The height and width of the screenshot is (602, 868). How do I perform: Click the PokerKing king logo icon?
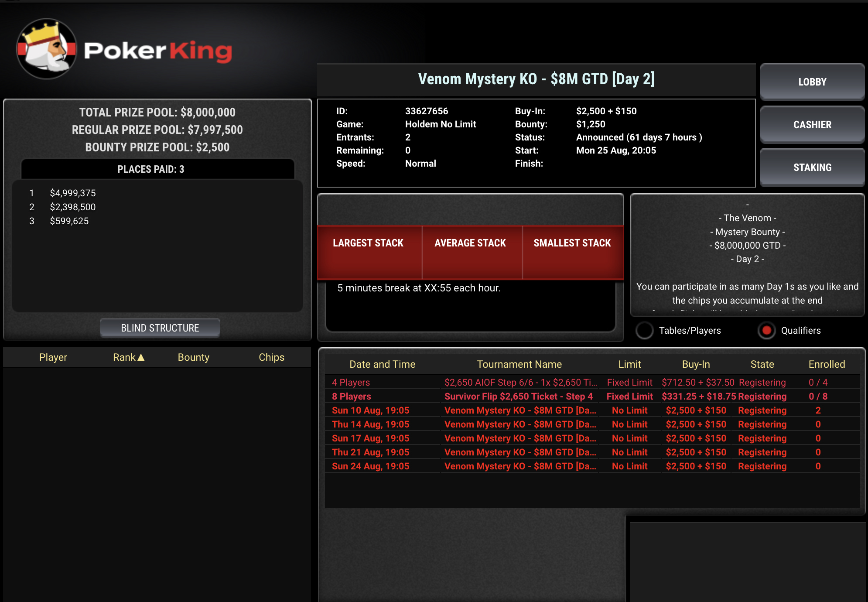pos(47,49)
